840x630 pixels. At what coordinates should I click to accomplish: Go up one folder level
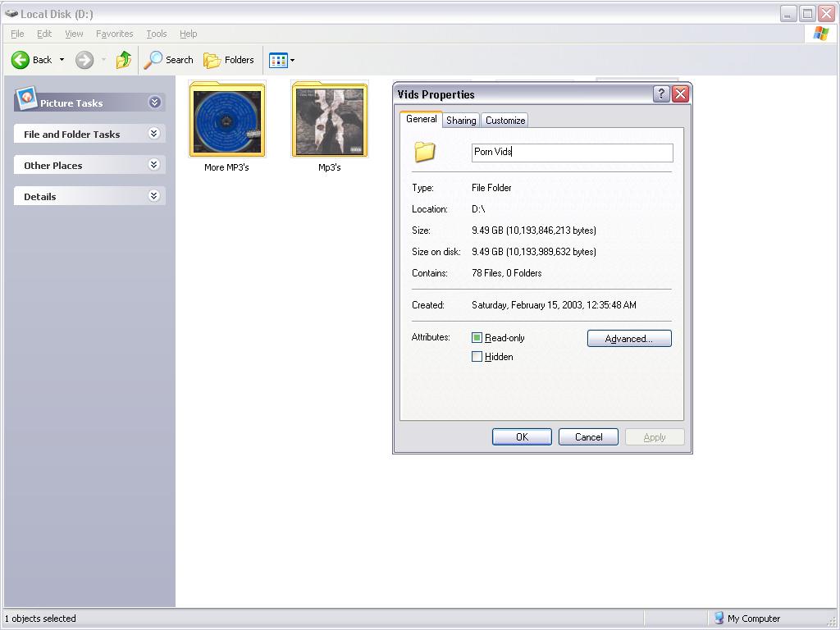124,60
